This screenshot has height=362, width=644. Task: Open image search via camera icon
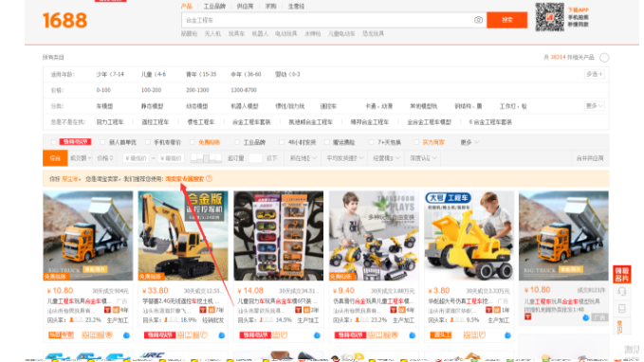coord(478,20)
